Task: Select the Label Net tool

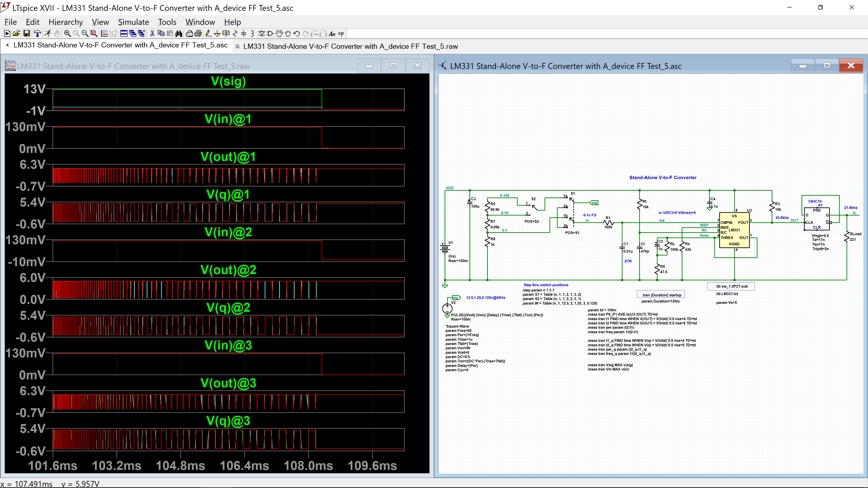Action: coord(226,33)
